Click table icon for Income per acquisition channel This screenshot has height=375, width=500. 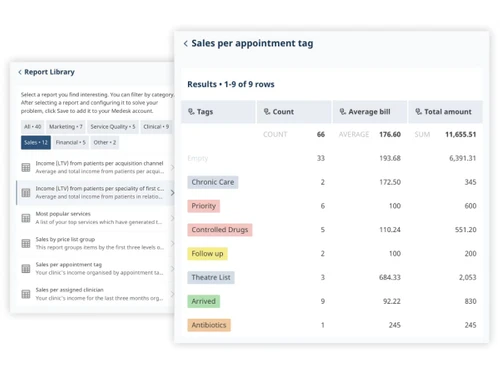click(x=26, y=167)
